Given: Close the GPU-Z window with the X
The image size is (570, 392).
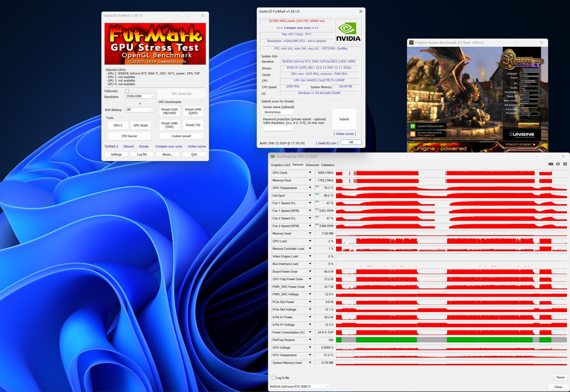Looking at the screenshot, I should tap(563, 156).
